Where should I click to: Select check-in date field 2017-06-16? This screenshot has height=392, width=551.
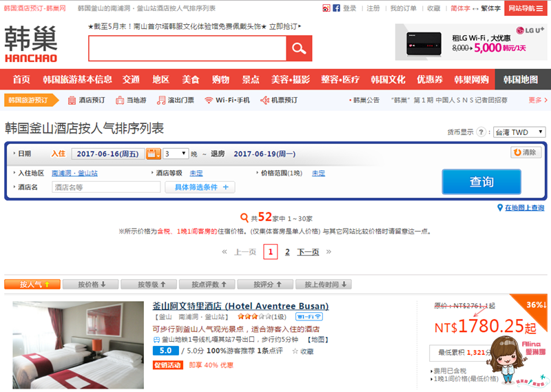point(108,154)
